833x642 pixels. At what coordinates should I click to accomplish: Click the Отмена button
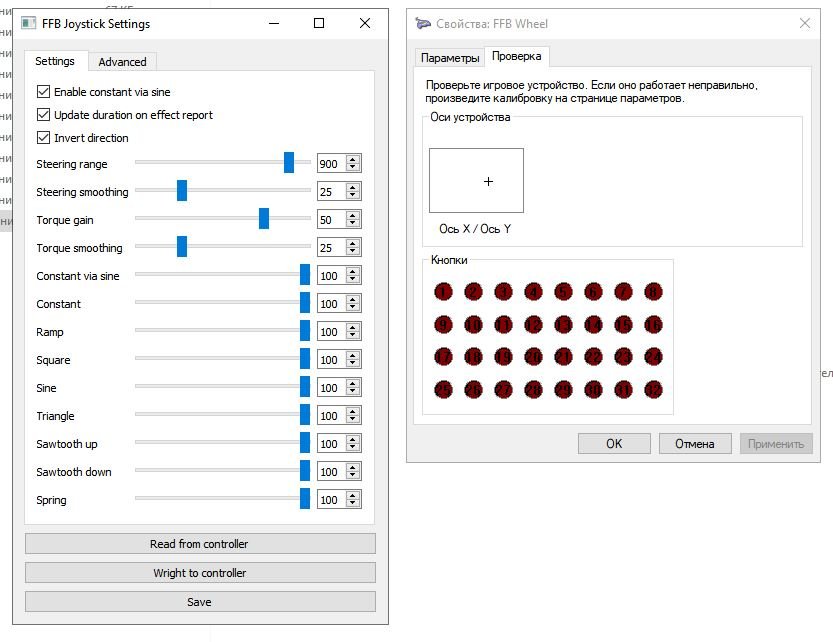click(694, 444)
